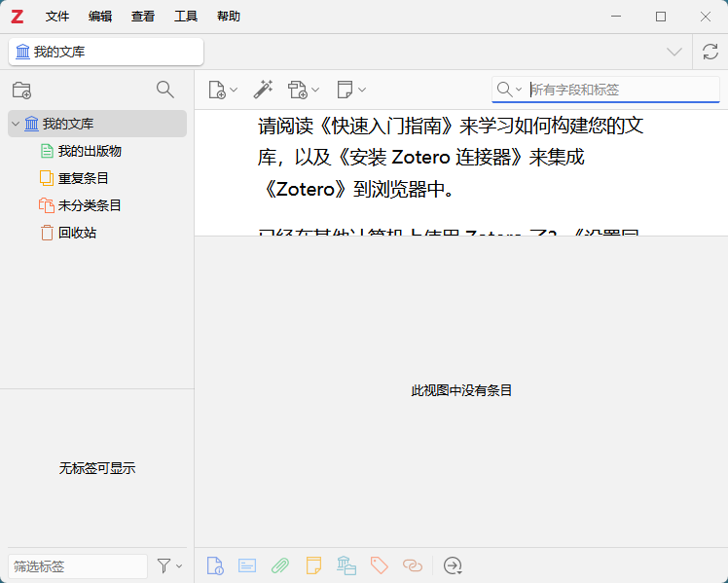Open the 编辑 menu
The image size is (728, 583).
(x=100, y=17)
